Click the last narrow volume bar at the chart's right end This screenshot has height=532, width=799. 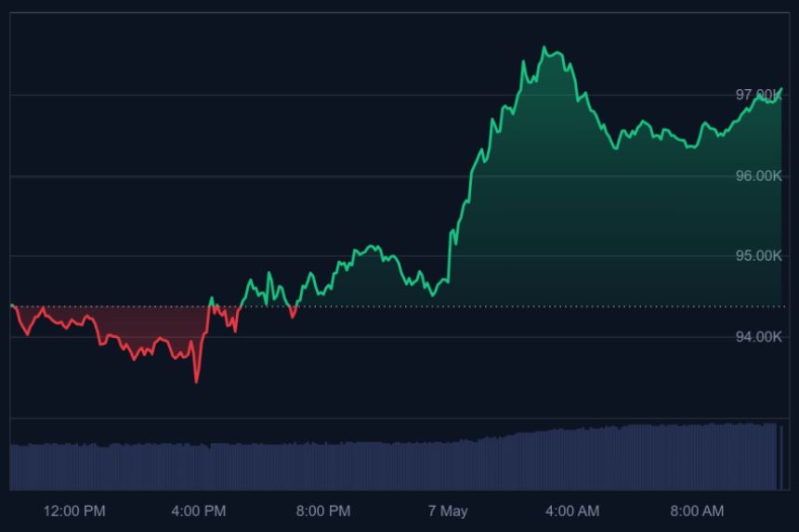coord(781,458)
